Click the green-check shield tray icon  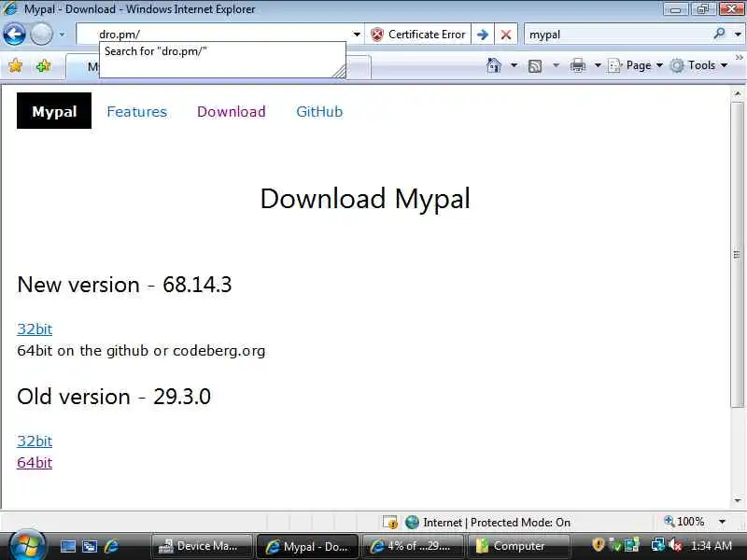[x=615, y=545]
